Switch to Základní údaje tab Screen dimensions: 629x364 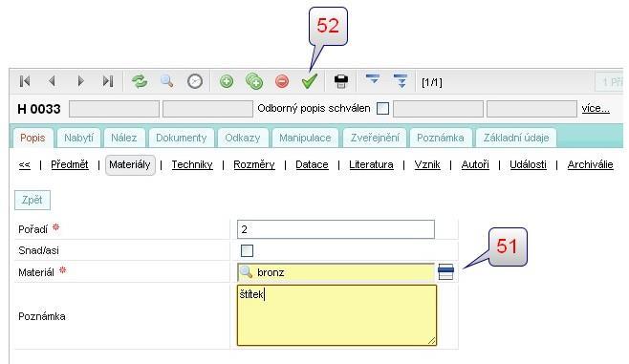(x=516, y=138)
